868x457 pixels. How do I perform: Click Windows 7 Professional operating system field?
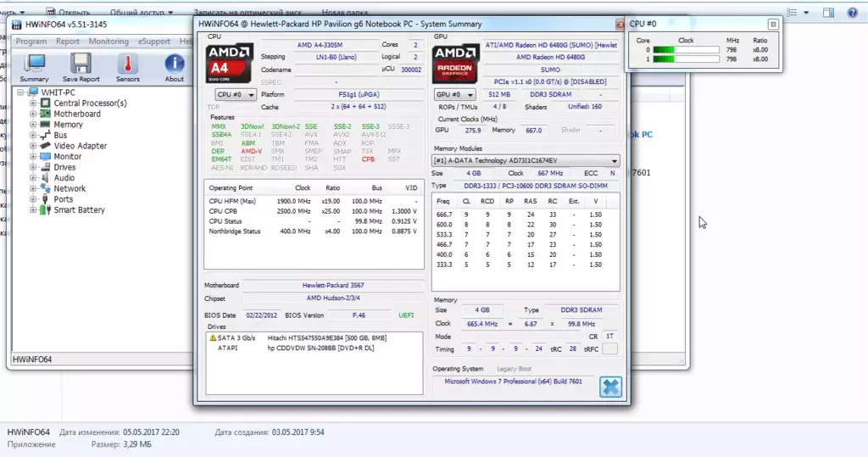pos(513,382)
